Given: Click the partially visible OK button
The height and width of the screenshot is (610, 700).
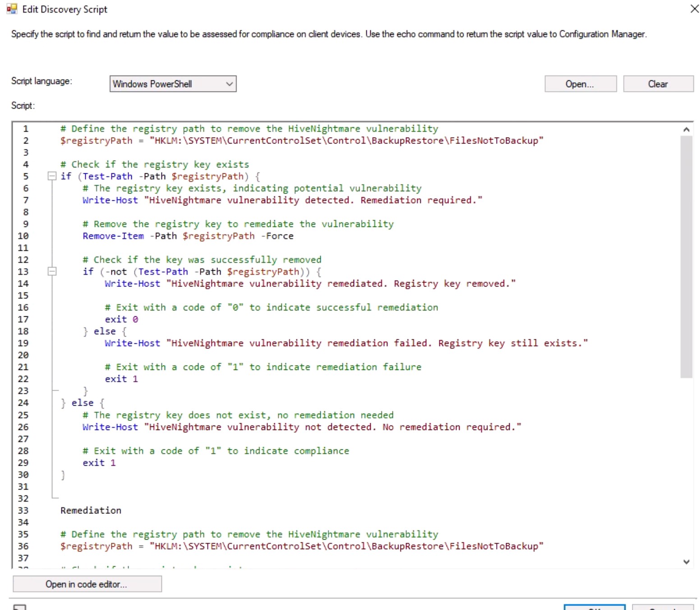Looking at the screenshot, I should [594, 607].
